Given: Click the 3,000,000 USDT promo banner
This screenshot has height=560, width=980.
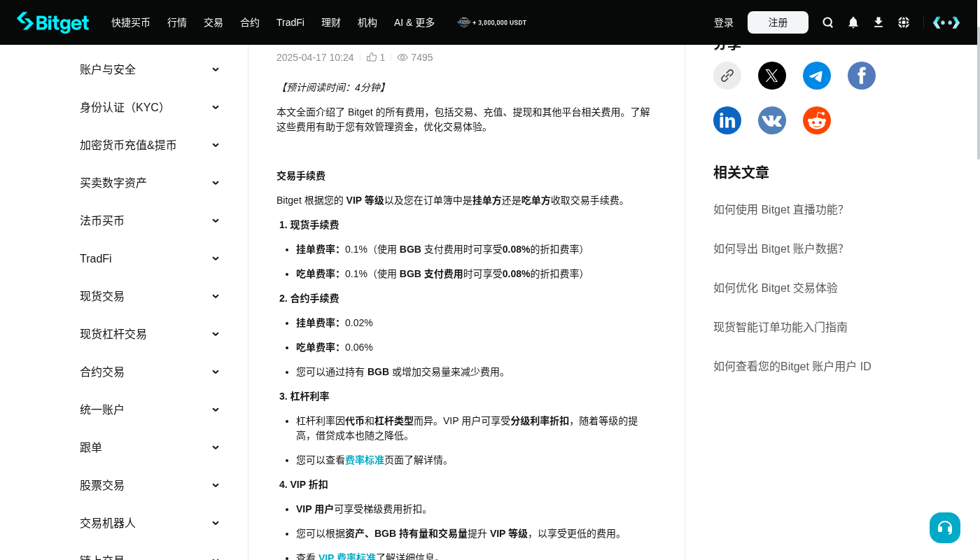Looking at the screenshot, I should [492, 22].
